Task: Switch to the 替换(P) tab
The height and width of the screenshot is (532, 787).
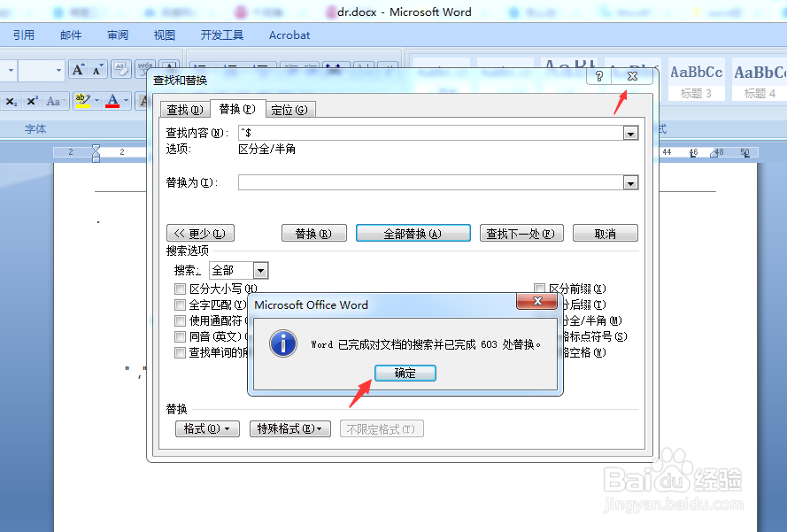Action: [x=237, y=108]
